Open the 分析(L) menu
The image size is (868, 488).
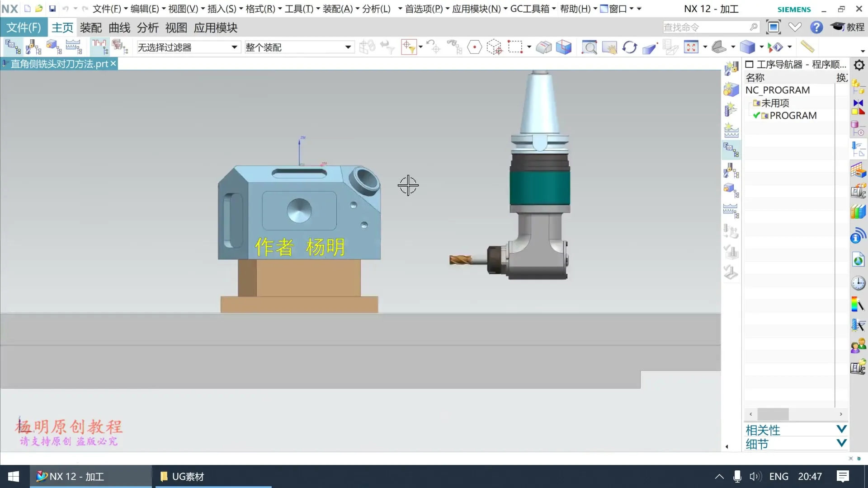[x=376, y=9]
